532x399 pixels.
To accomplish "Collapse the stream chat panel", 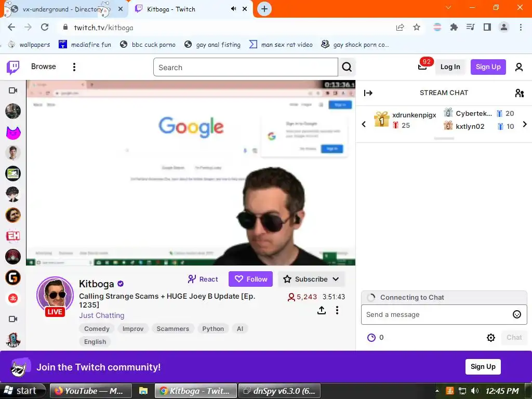I will (368, 93).
